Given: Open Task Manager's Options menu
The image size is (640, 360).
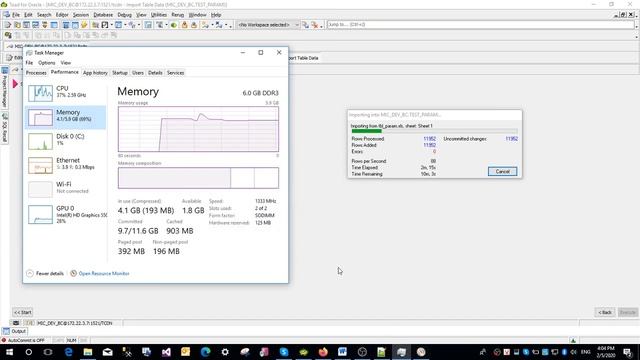Looking at the screenshot, I should pyautogui.click(x=47, y=63).
